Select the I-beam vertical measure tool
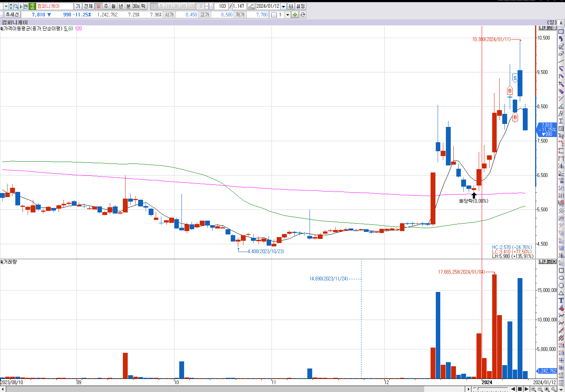This screenshot has width=565, height=392. coord(561,121)
